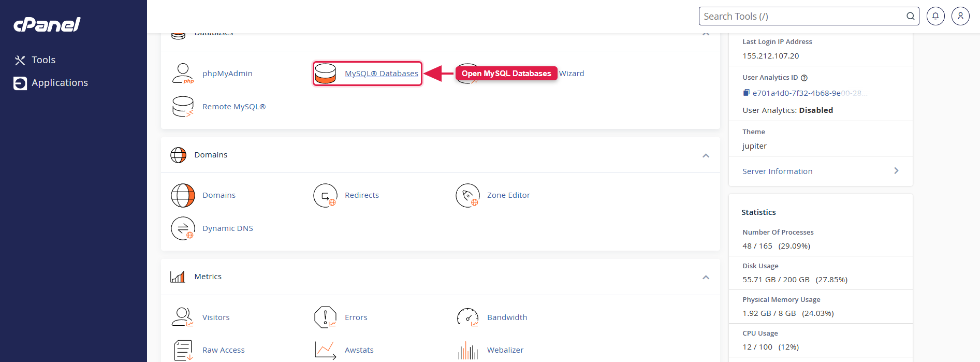Viewport: 980px width, 362px height.
Task: Click the theme value jupiter
Action: (754, 146)
